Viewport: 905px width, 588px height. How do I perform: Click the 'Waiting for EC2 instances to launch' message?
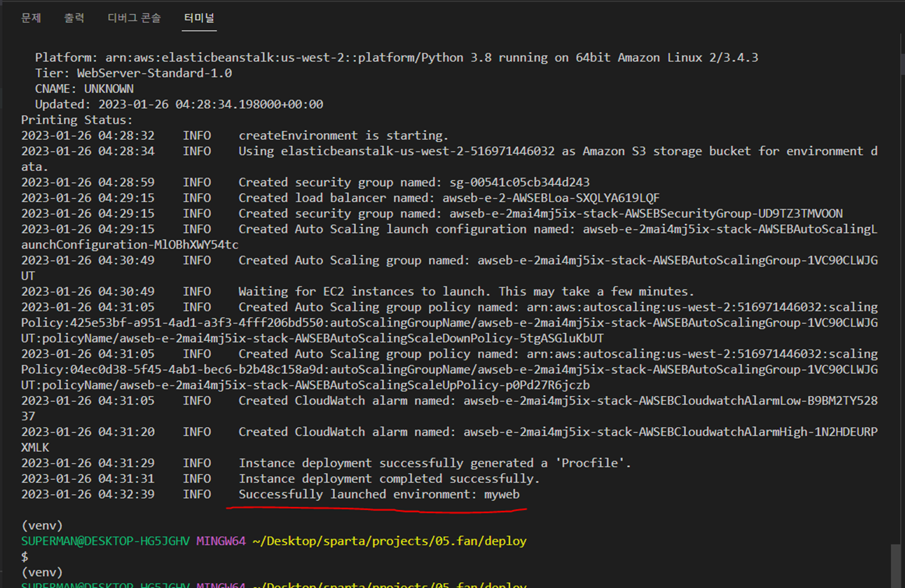[466, 292]
